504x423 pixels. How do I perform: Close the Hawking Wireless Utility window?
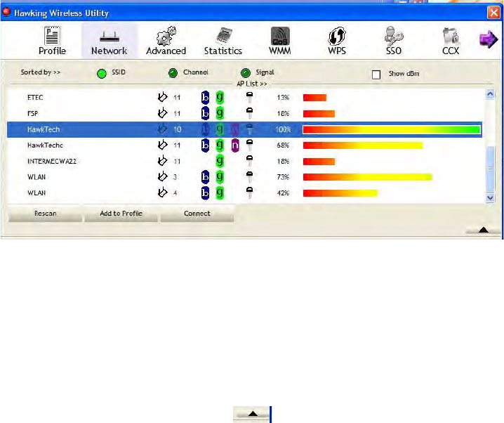(493, 13)
